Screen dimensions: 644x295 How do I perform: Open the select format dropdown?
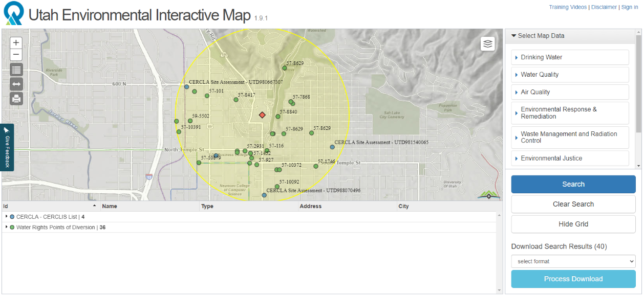point(573,261)
